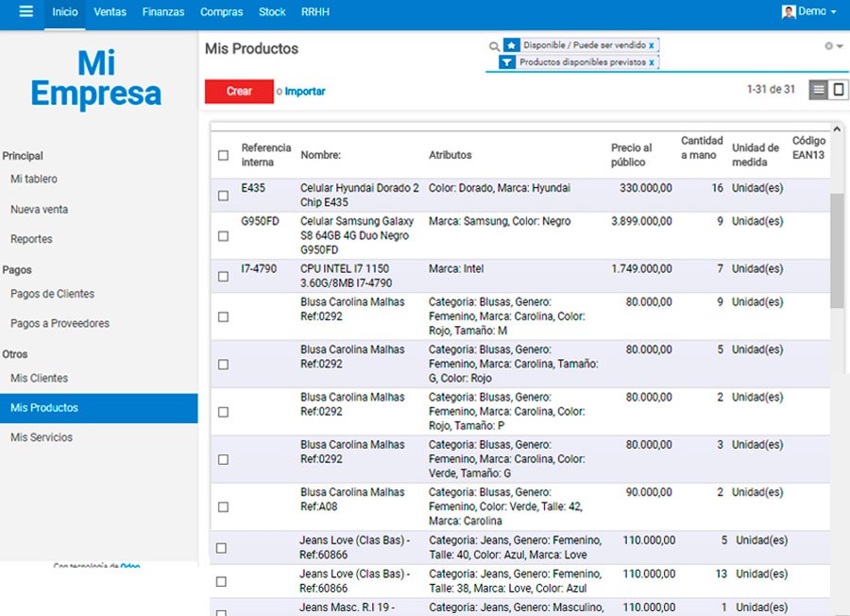This screenshot has width=850, height=616.
Task: Sort by 'Código EAN13' column header
Action: tap(808, 148)
